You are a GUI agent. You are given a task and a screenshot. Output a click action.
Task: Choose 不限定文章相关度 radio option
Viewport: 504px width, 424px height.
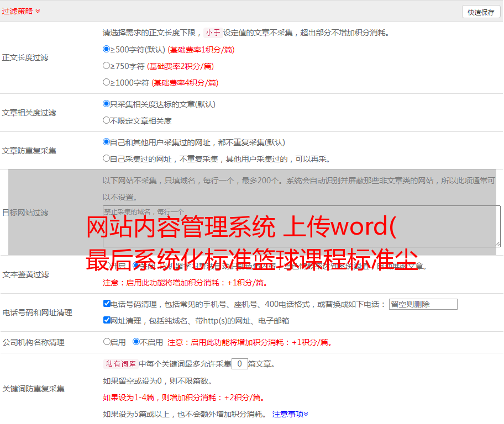tap(107, 120)
